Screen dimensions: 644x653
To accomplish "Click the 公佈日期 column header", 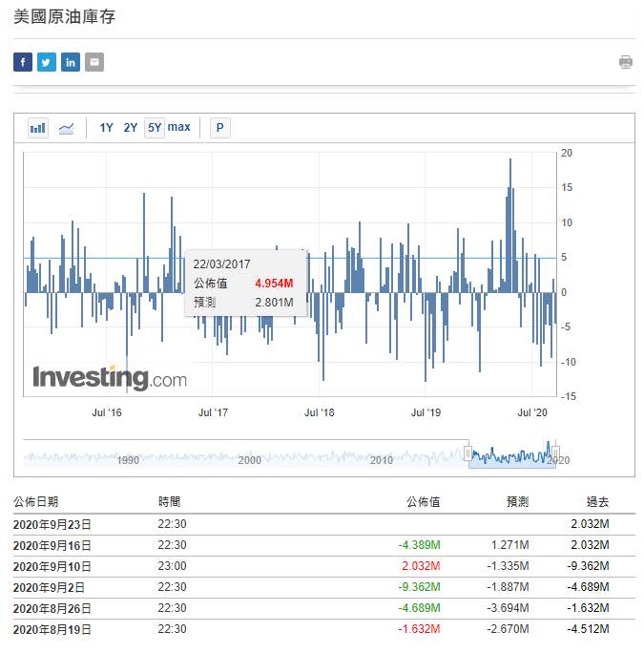I will (36, 502).
